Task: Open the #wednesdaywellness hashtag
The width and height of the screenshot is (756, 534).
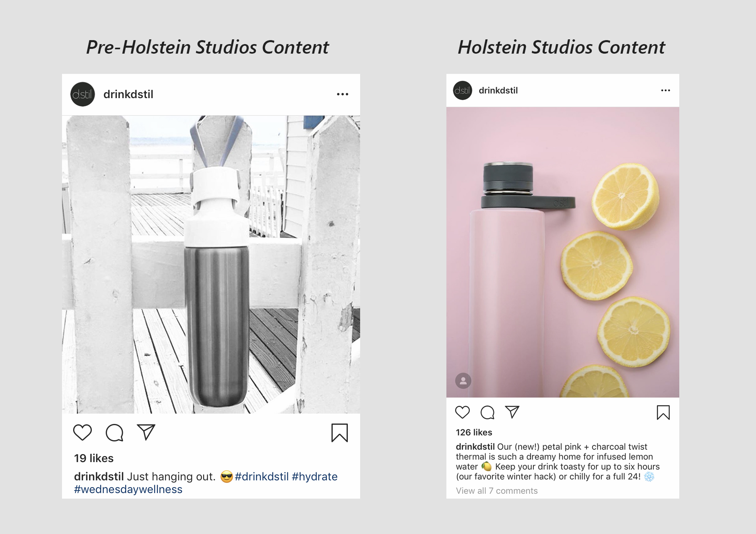Action: (x=128, y=489)
